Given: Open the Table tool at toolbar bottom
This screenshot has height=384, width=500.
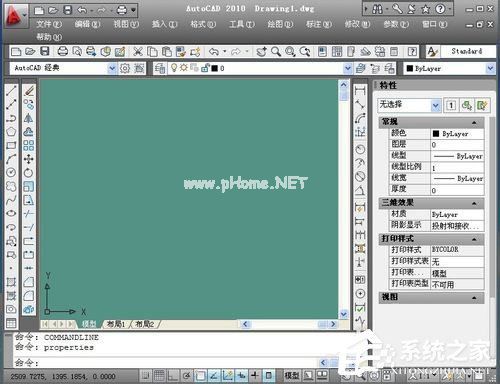Looking at the screenshot, I should 11,323.
